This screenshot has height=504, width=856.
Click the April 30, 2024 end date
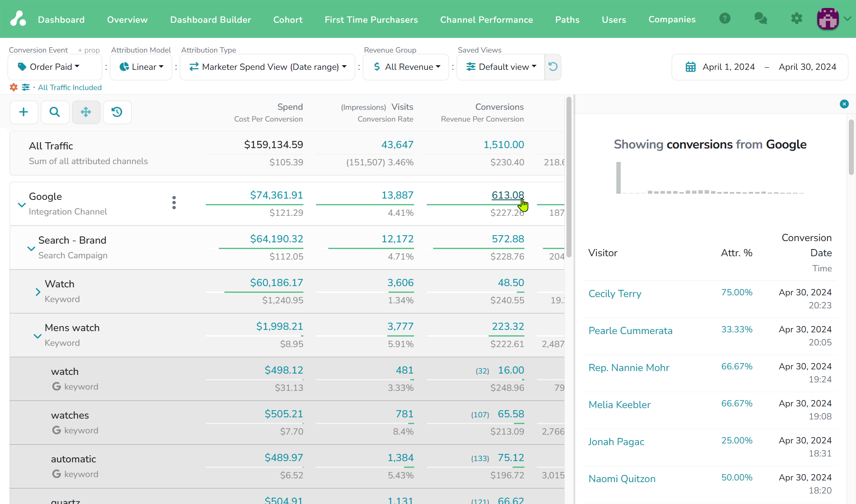click(807, 67)
